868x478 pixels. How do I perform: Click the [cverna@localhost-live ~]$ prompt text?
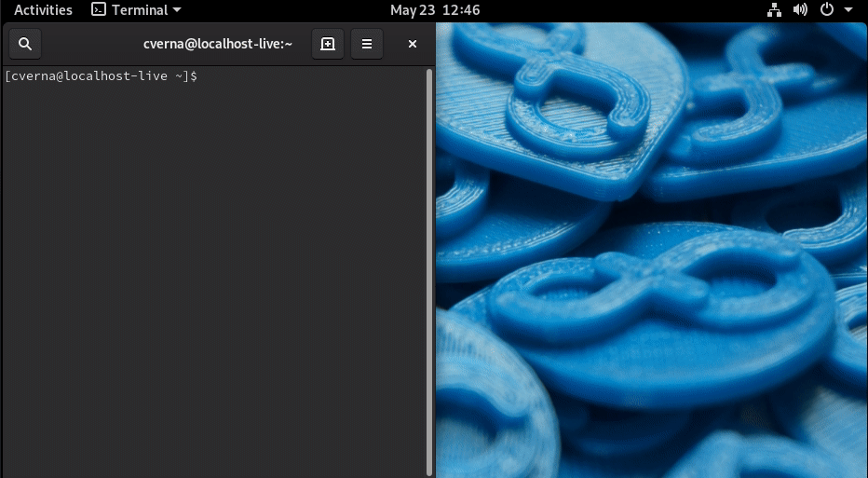[x=101, y=75]
